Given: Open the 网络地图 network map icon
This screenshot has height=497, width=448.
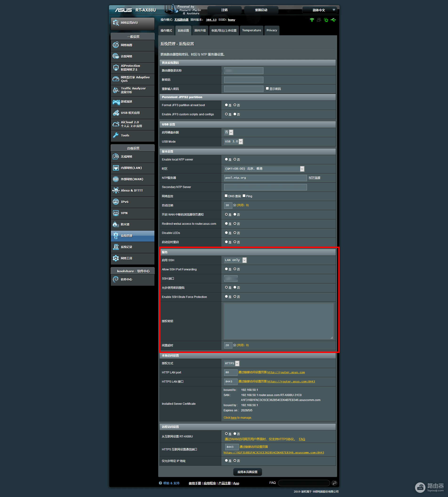Looking at the screenshot, I should pos(116,45).
